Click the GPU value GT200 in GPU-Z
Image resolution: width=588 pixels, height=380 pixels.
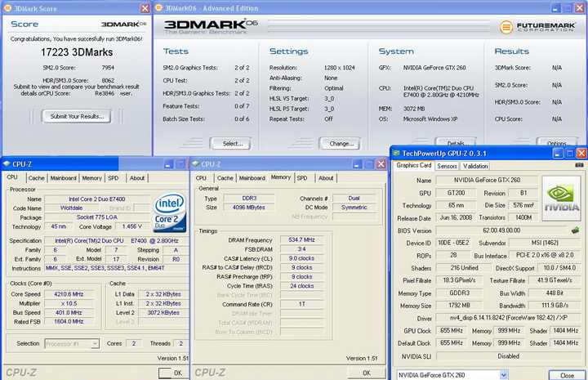point(456,193)
